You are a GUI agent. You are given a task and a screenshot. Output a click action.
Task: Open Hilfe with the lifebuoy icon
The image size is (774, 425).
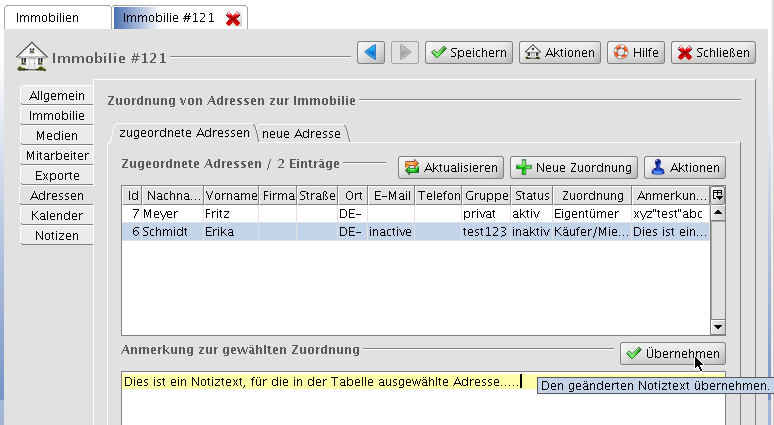[636, 52]
